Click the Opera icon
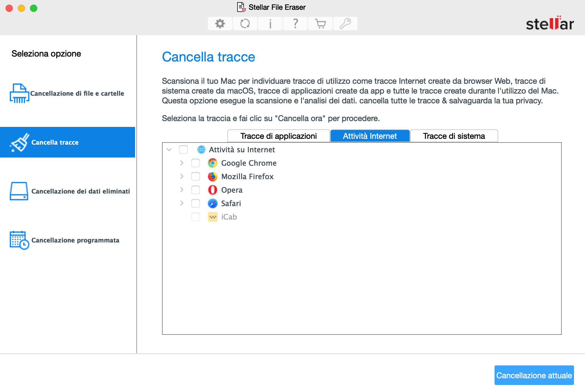 tap(212, 190)
